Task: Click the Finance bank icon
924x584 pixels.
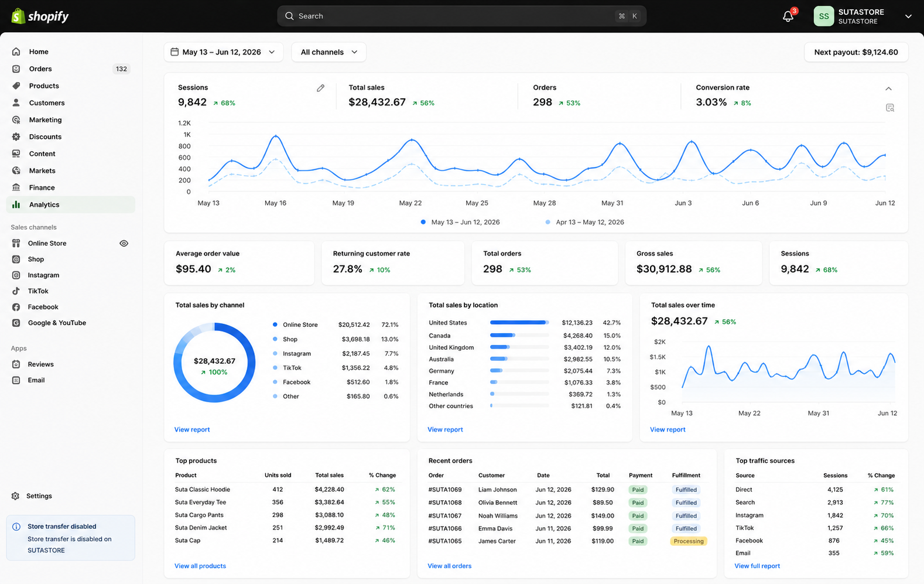Action: pyautogui.click(x=16, y=187)
